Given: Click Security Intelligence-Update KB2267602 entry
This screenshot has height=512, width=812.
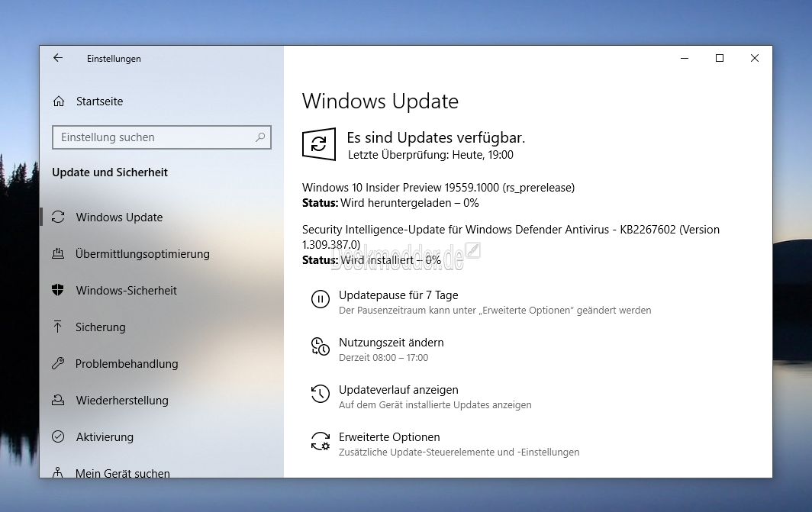Looking at the screenshot, I should click(x=511, y=237).
